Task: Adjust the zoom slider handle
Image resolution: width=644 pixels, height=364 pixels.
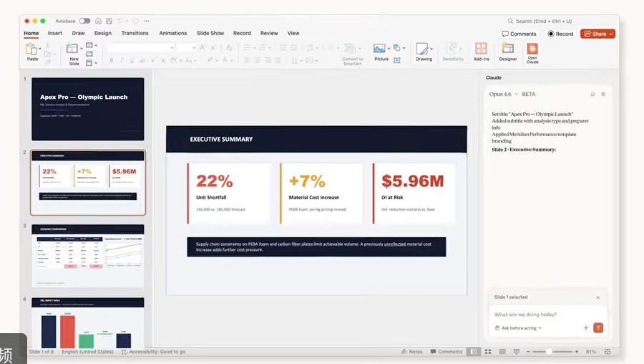Action: click(x=549, y=352)
